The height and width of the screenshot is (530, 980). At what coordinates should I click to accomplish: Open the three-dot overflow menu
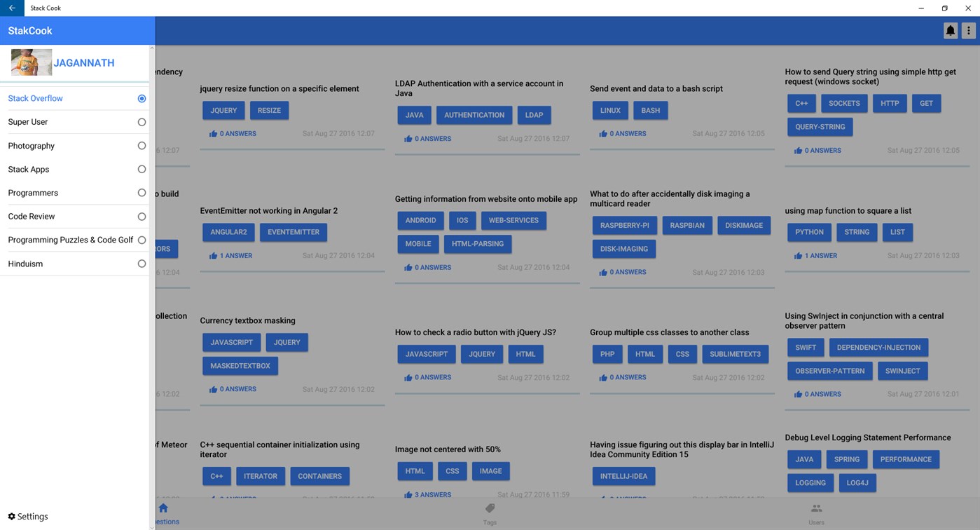click(x=968, y=31)
